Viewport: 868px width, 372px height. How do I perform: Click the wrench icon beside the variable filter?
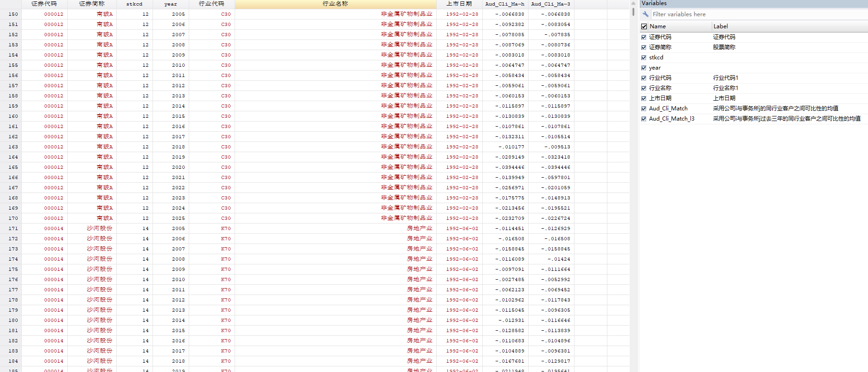[645, 14]
